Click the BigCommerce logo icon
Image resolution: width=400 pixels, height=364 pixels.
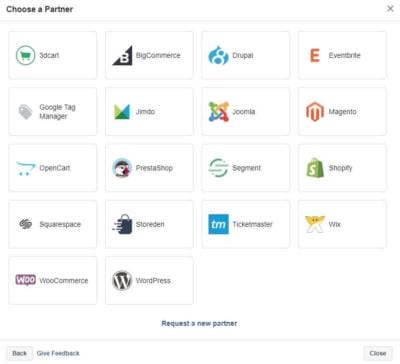tap(122, 55)
